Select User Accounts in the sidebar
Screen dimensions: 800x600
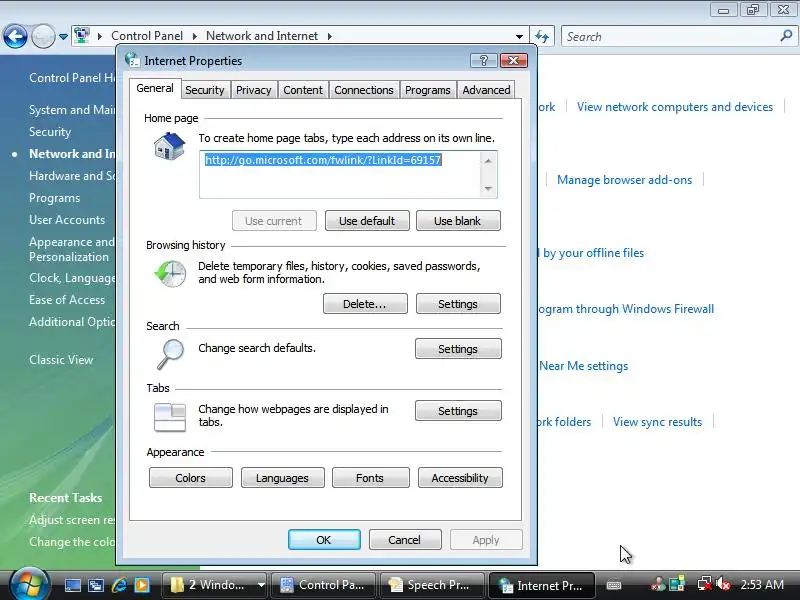(66, 220)
